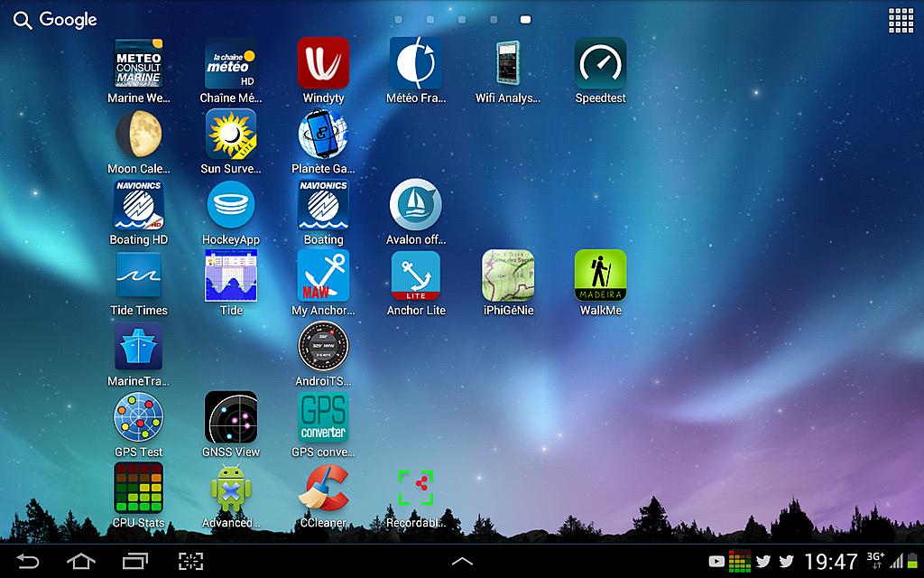This screenshot has width=924, height=578.
Task: Show recent apps with the Recents button
Action: tap(135, 561)
